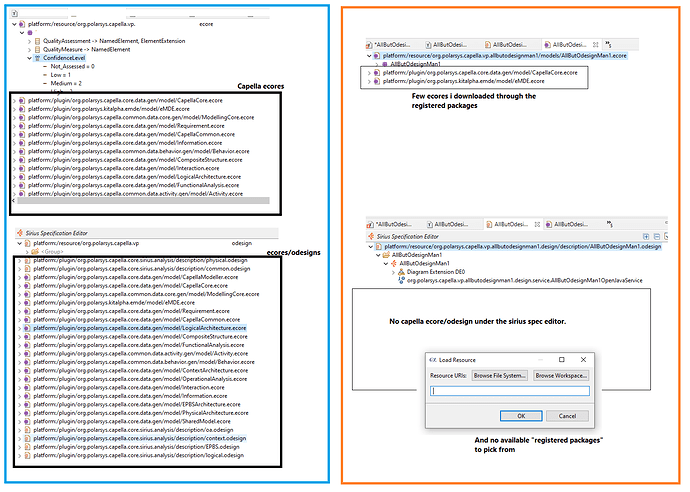Viewport: 690px width, 492px height.
Task: Click the ContextArchitecture.ecore file icon
Action: click(x=27, y=371)
